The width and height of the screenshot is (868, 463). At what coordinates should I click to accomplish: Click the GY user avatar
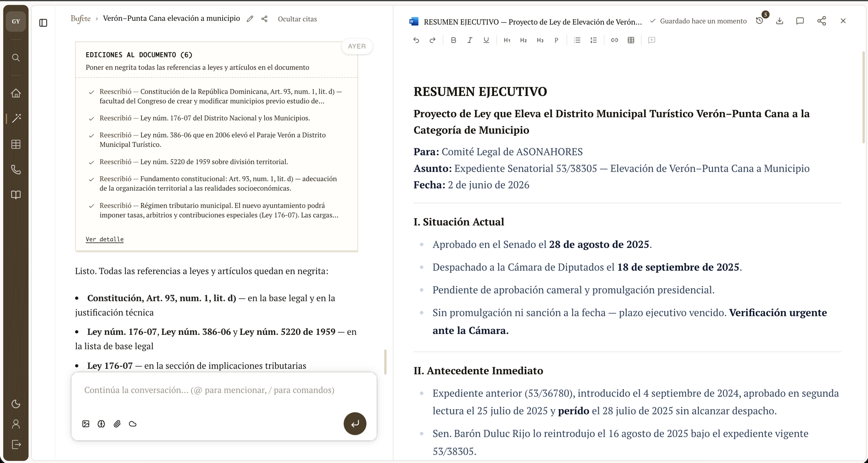coord(16,21)
